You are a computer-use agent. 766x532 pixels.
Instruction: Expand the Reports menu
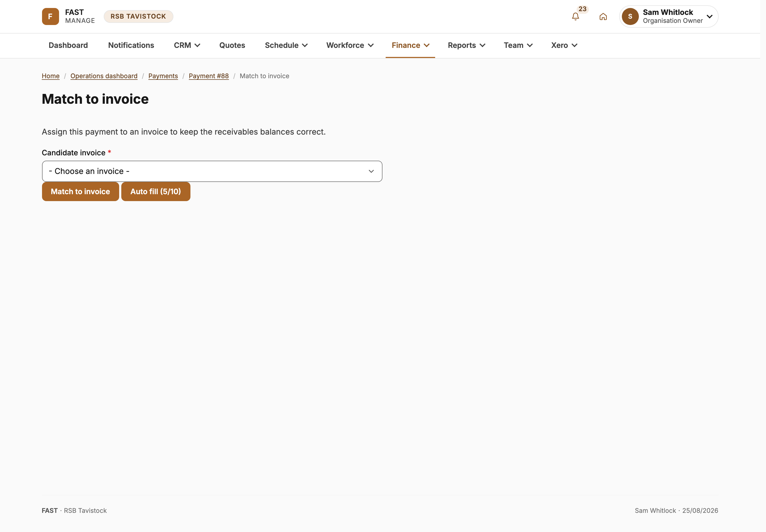point(466,45)
